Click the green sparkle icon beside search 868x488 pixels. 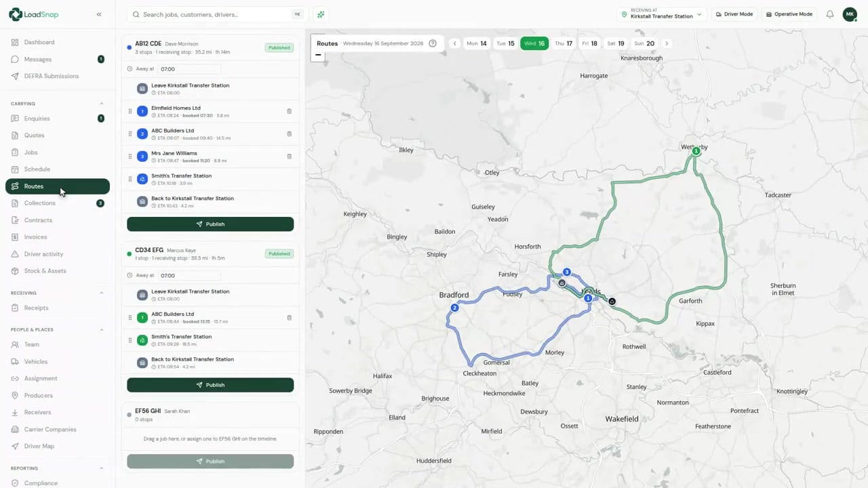tap(321, 14)
